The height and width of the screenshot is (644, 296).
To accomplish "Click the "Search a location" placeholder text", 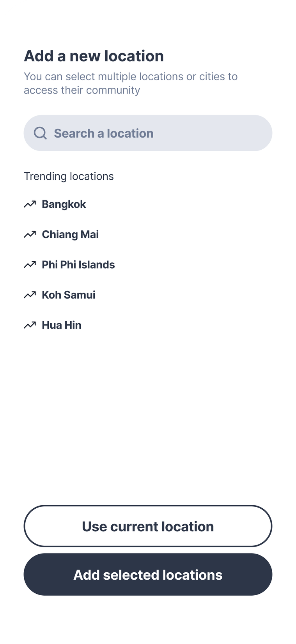I will 104,133.
